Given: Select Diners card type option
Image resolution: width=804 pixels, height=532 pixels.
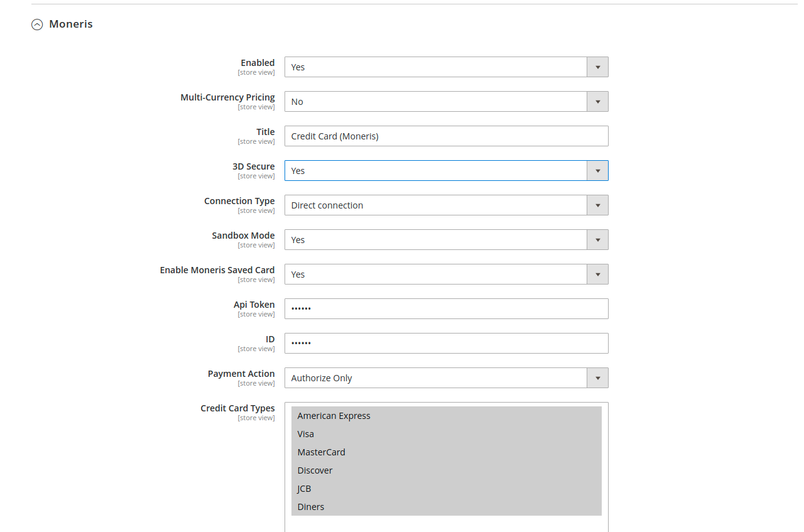Looking at the screenshot, I should coord(311,507).
